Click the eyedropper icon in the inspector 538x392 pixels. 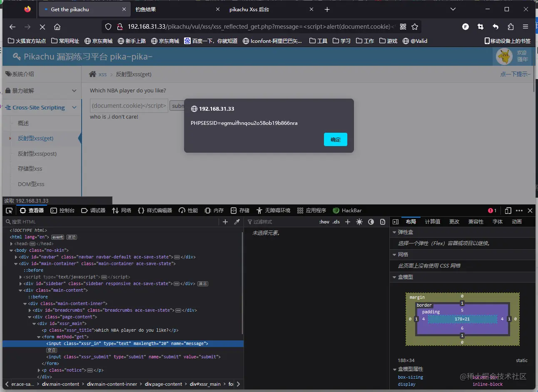tap(237, 222)
